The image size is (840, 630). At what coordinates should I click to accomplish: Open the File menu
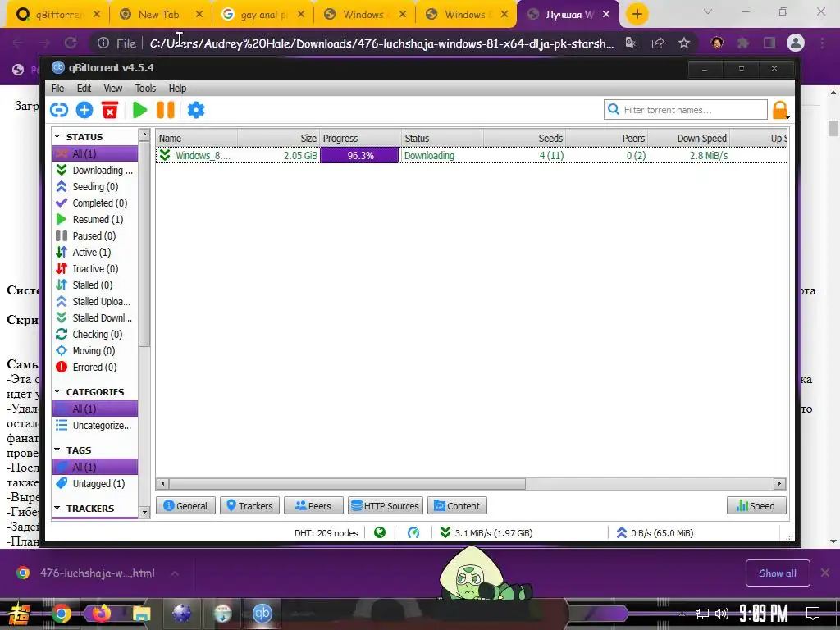pos(58,88)
